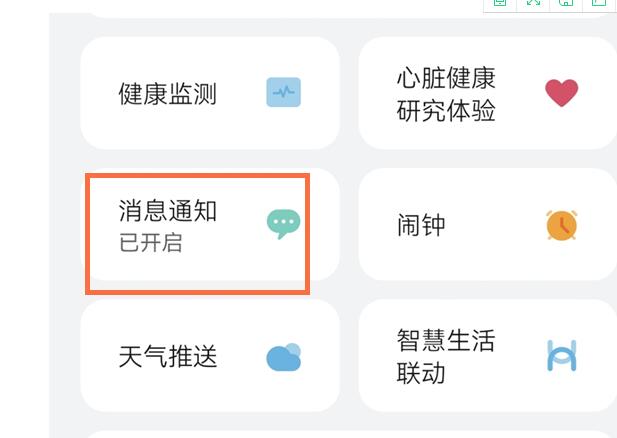617x438 pixels.
Task: Click the first icon in top-right toolbar
Action: [500, 4]
